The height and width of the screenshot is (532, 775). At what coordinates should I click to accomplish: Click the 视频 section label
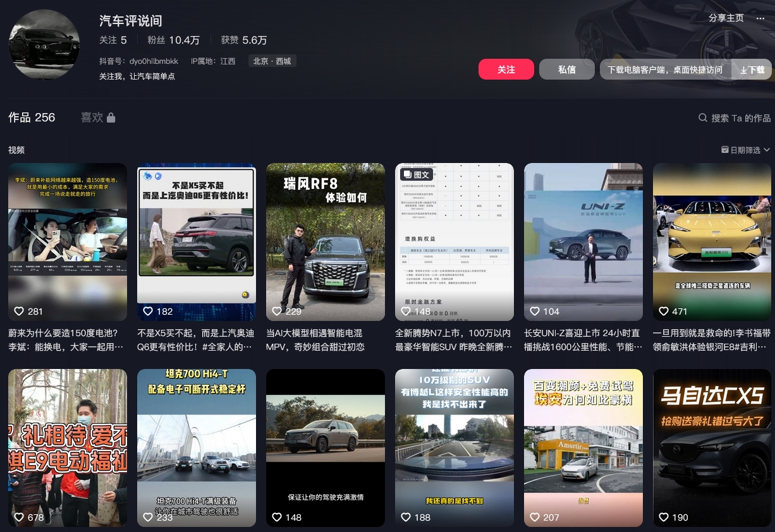point(16,150)
